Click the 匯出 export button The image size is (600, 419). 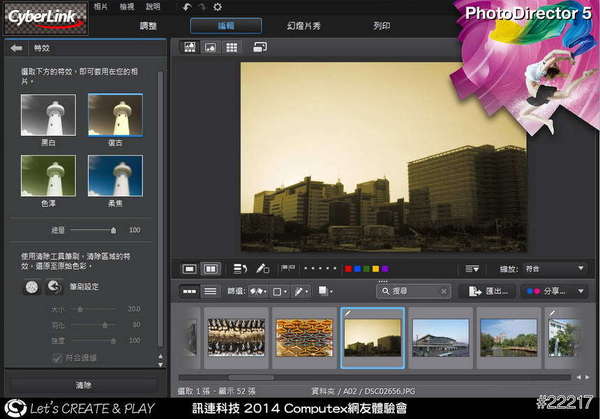tap(487, 291)
